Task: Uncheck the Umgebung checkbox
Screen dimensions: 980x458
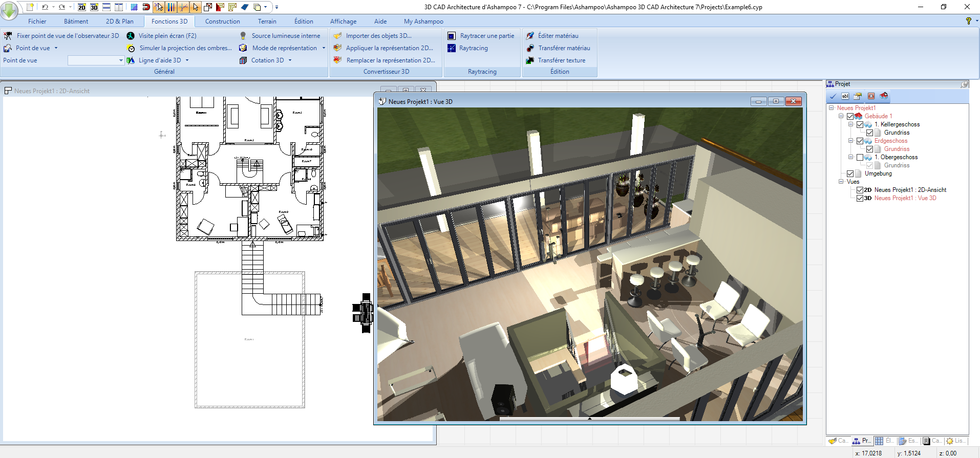Action: 850,173
